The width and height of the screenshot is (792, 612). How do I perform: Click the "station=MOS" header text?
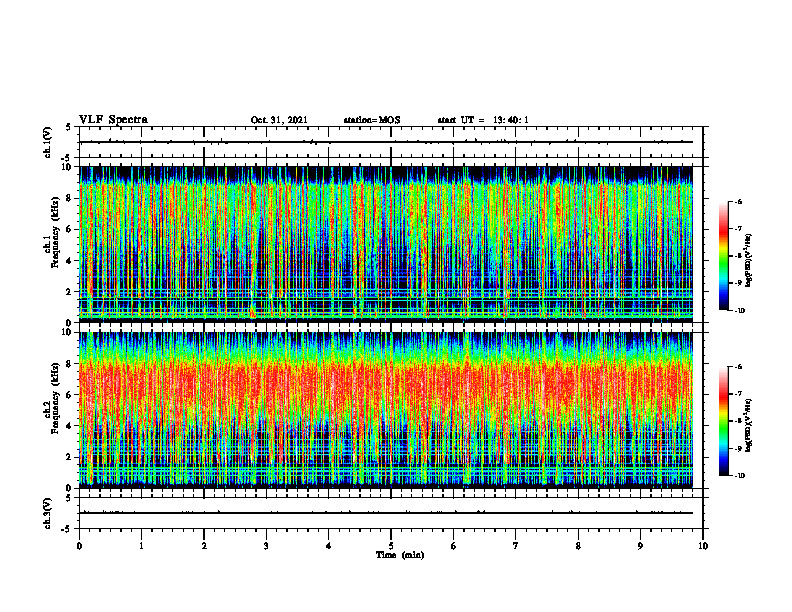372,120
